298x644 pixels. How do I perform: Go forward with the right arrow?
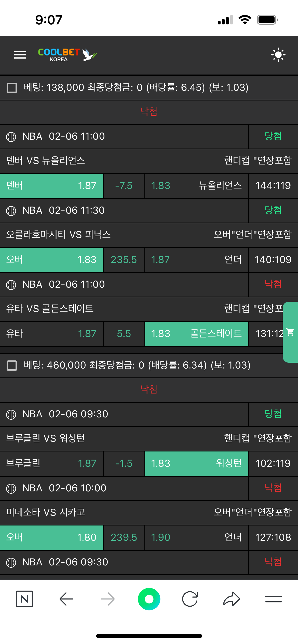click(x=108, y=599)
